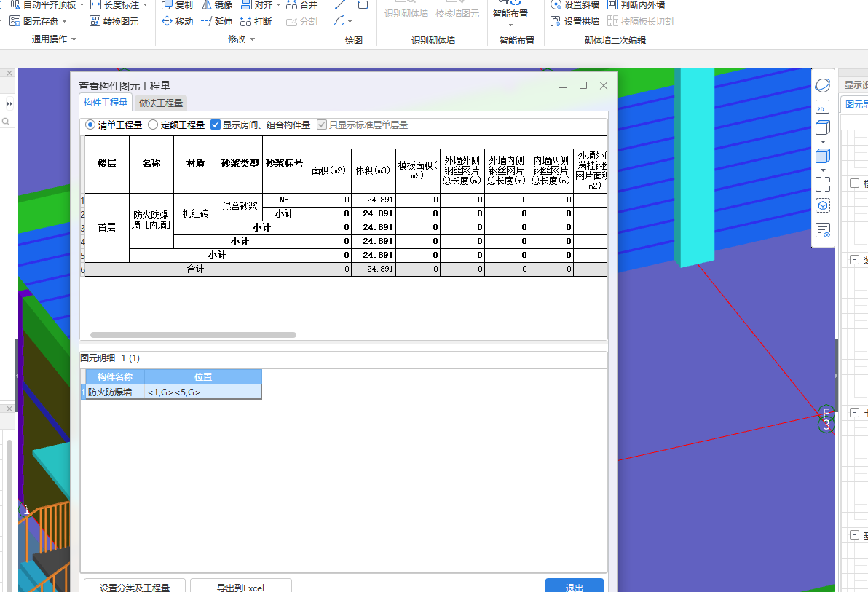The image size is (868, 592).
Task: Click the 镜像 mirror tool
Action: click(216, 4)
